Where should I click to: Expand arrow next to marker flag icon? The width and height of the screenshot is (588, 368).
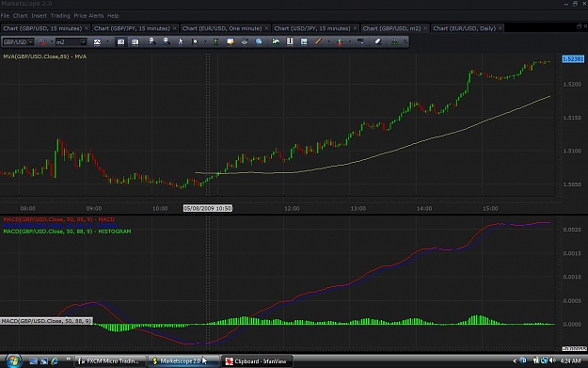(205, 42)
